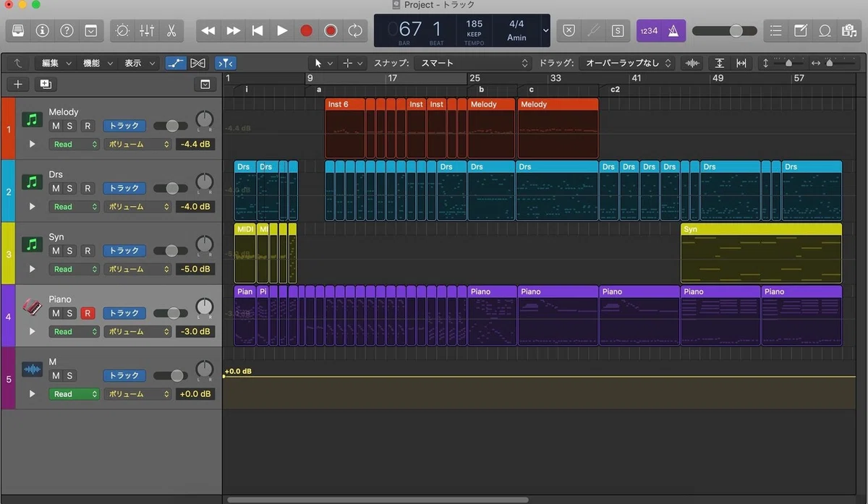The height and width of the screenshot is (504, 868).
Task: Solo the Drs track
Action: pyautogui.click(x=70, y=189)
